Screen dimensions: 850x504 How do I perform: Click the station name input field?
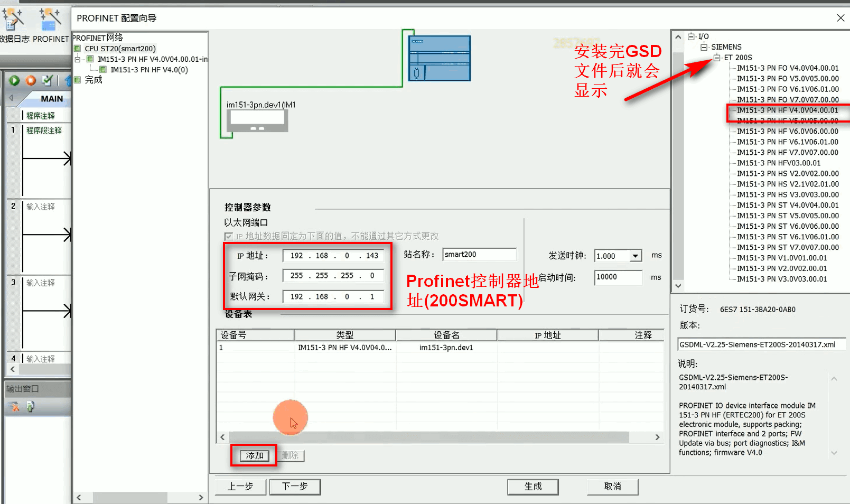(x=479, y=255)
